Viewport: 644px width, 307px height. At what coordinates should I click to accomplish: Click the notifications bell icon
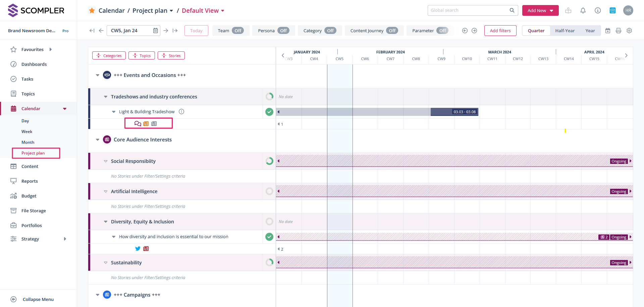pos(583,10)
